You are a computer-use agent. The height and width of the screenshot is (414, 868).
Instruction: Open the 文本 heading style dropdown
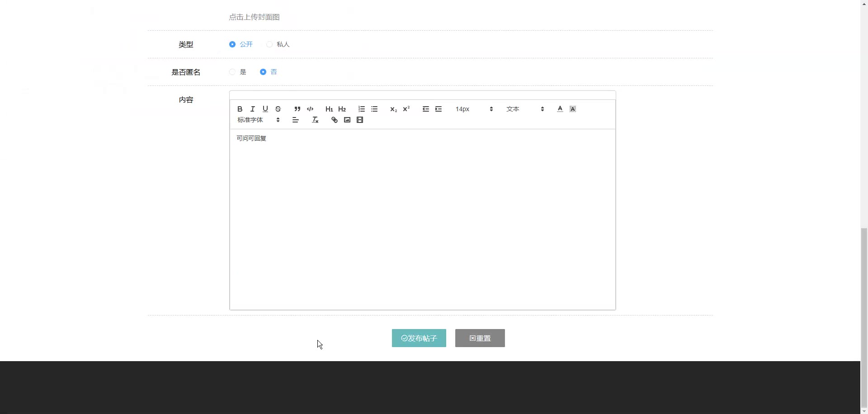[x=525, y=109]
